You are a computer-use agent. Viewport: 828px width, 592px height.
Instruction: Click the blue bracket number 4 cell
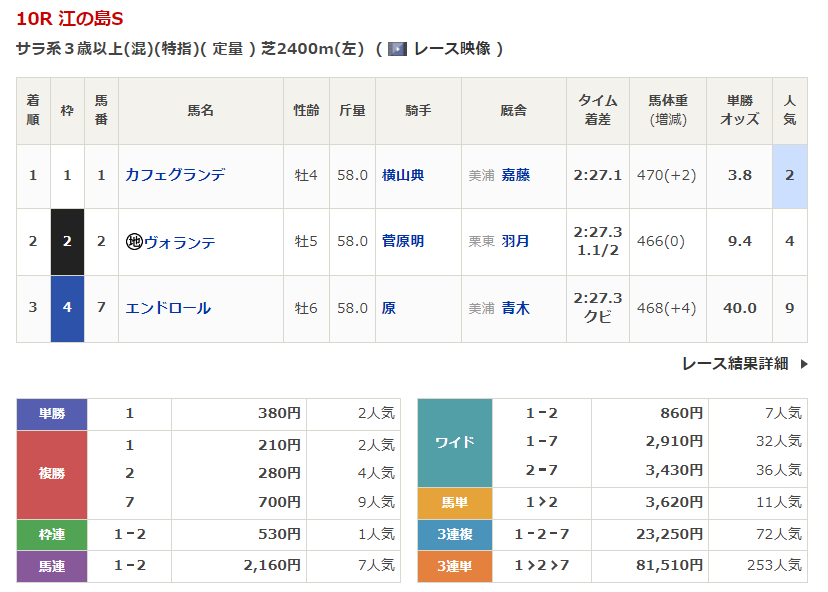[67, 308]
